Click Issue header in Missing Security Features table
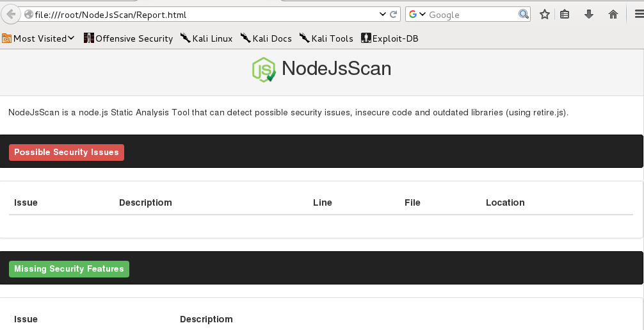The height and width of the screenshot is (330, 644). tap(26, 319)
